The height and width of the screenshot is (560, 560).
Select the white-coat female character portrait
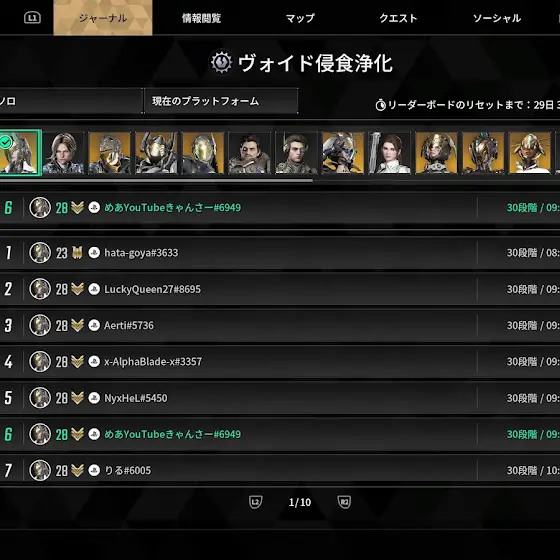(x=389, y=152)
